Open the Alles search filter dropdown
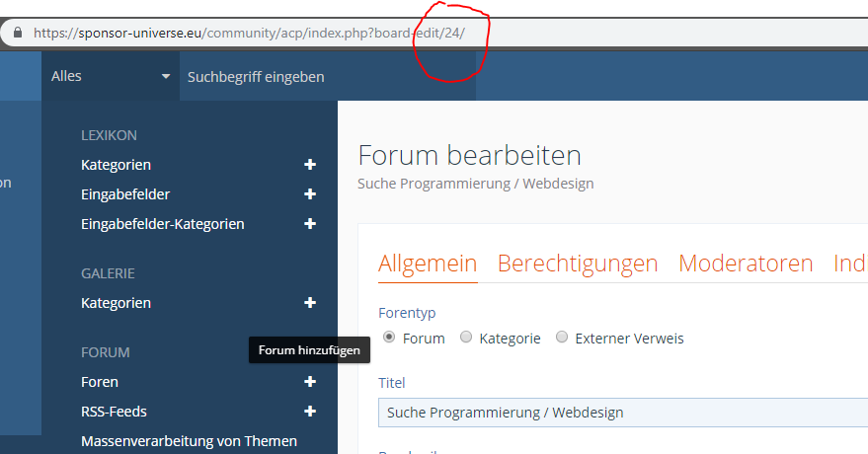The image size is (868, 454). [111, 76]
